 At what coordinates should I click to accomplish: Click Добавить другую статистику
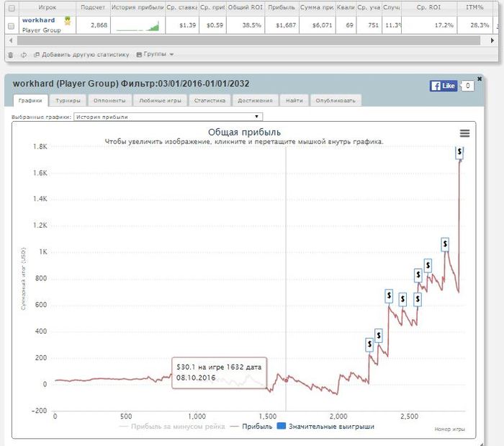coord(81,55)
